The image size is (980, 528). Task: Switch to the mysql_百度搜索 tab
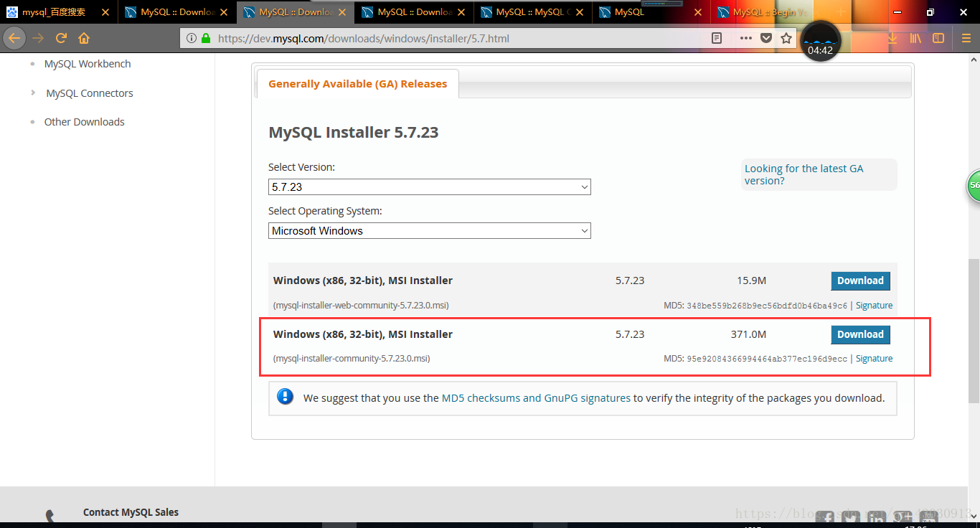[x=57, y=12]
